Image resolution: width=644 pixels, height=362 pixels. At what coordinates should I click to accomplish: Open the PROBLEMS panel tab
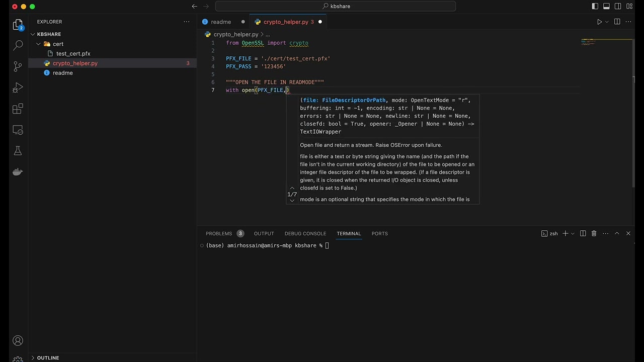pyautogui.click(x=224, y=233)
